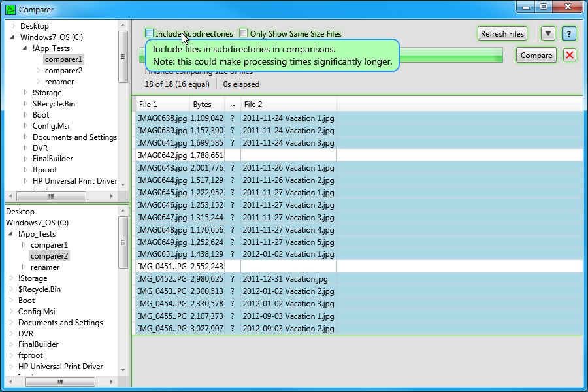Sort by the File 1 column header

pyautogui.click(x=161, y=105)
